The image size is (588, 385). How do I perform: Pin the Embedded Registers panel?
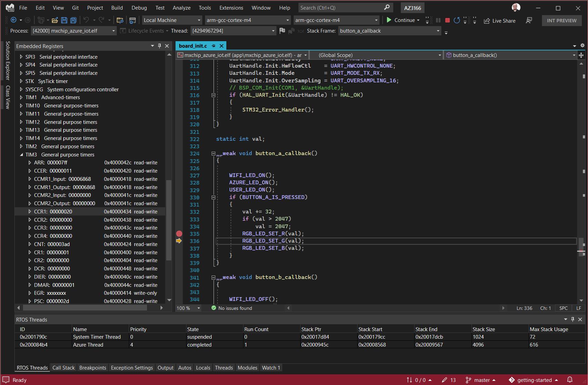click(159, 46)
